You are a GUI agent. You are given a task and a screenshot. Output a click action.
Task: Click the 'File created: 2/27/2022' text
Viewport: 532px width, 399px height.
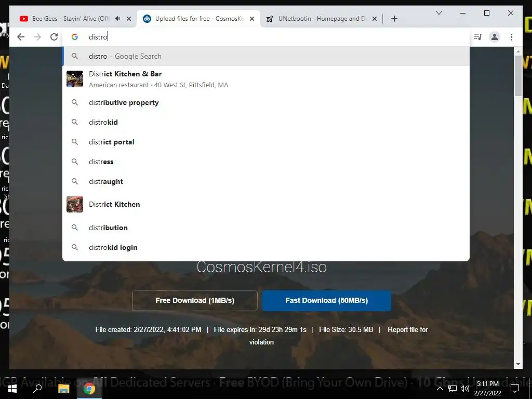click(148, 329)
